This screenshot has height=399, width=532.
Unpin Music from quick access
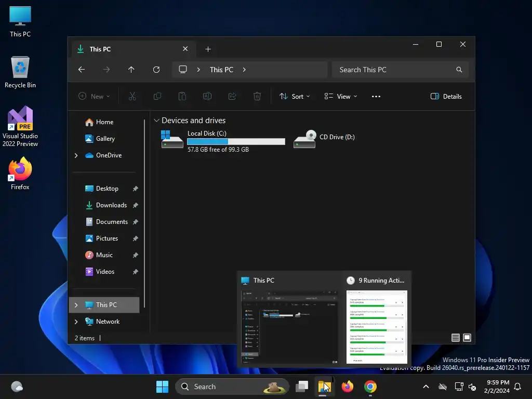click(x=136, y=255)
